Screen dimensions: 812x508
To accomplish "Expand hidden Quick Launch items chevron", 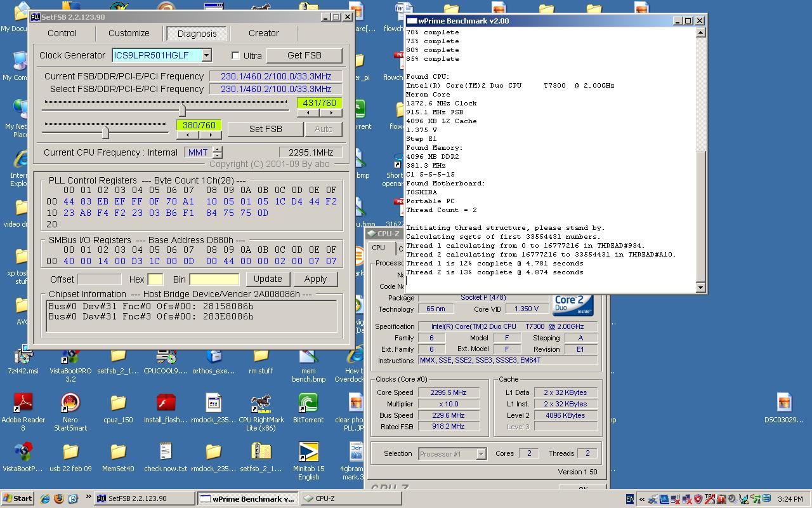I will (x=88, y=497).
